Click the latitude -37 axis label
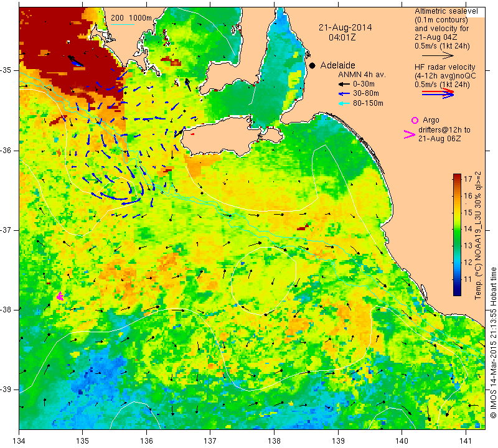 click(6, 230)
